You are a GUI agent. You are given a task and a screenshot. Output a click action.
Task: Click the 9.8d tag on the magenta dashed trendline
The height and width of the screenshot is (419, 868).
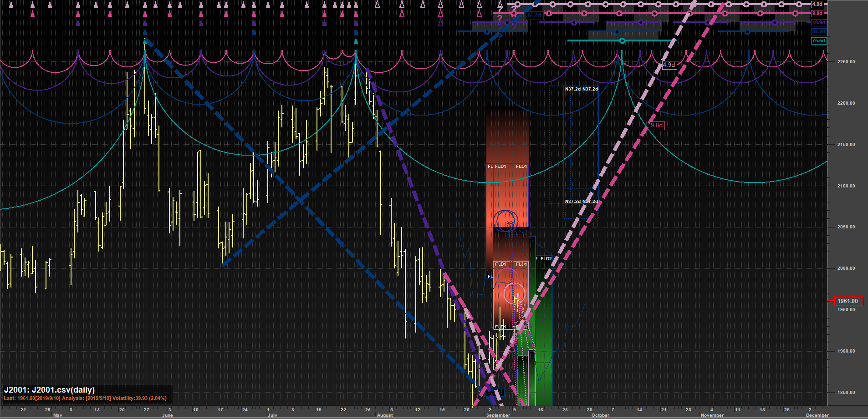[x=657, y=125]
